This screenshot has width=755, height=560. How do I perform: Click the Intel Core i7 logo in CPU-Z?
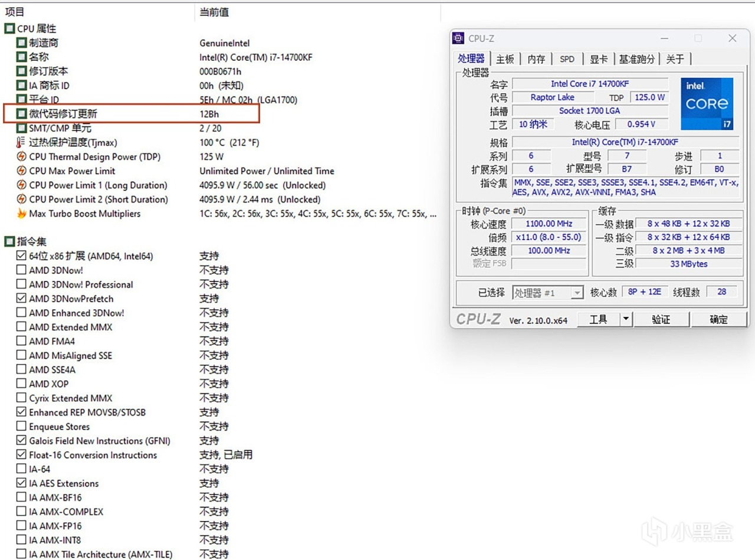(x=707, y=104)
